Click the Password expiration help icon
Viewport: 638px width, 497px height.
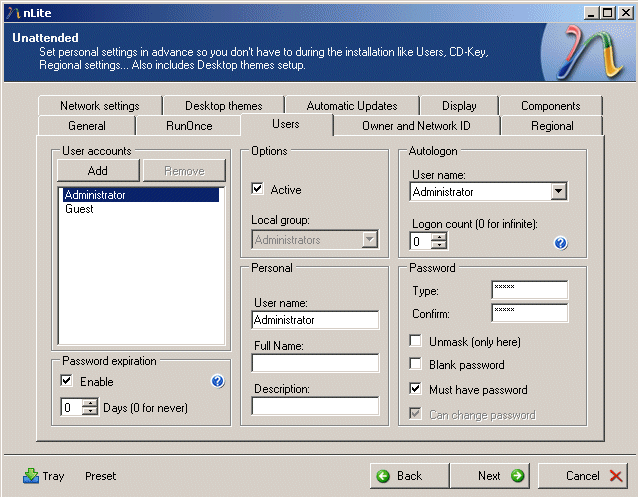[217, 381]
